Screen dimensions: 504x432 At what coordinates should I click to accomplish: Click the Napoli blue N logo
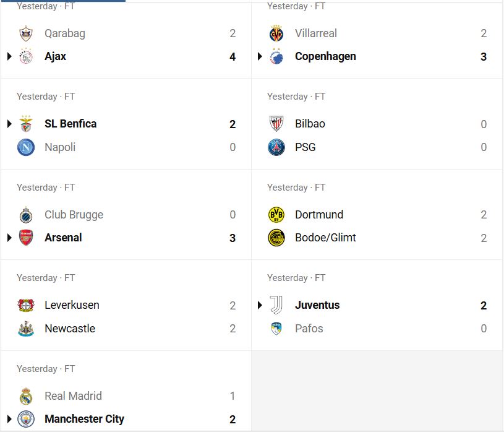(x=26, y=147)
